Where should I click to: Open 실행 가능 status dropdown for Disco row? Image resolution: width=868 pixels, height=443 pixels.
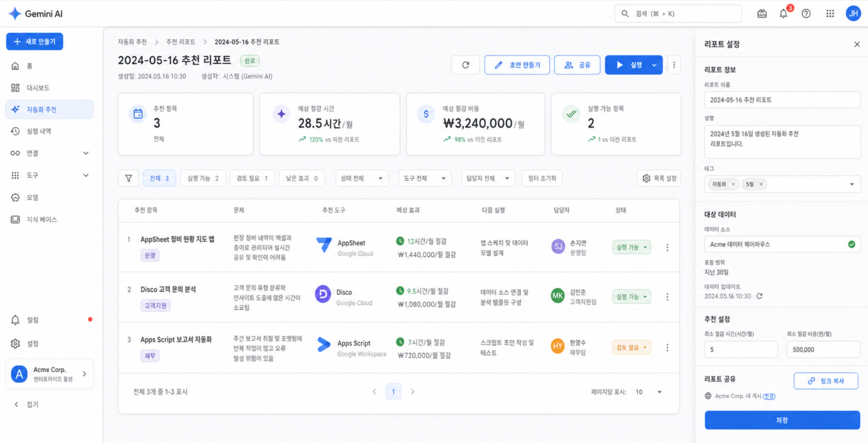[632, 297]
